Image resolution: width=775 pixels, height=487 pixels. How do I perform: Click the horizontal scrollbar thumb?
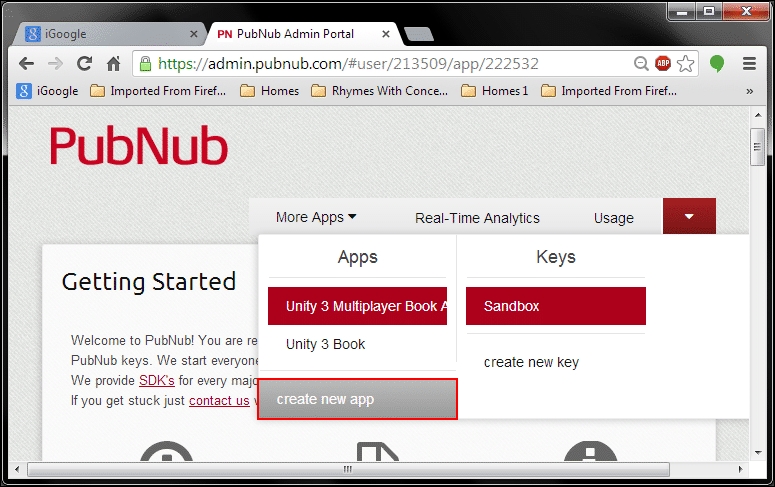click(x=348, y=469)
